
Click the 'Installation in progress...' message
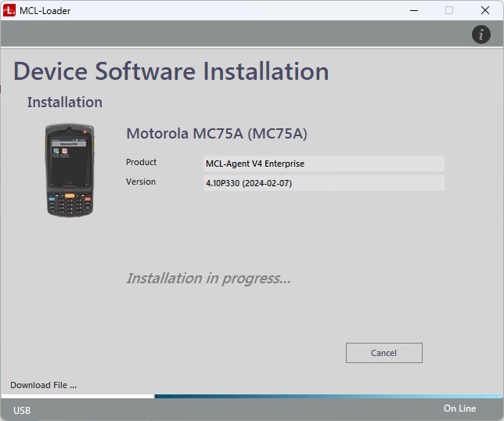tap(209, 279)
